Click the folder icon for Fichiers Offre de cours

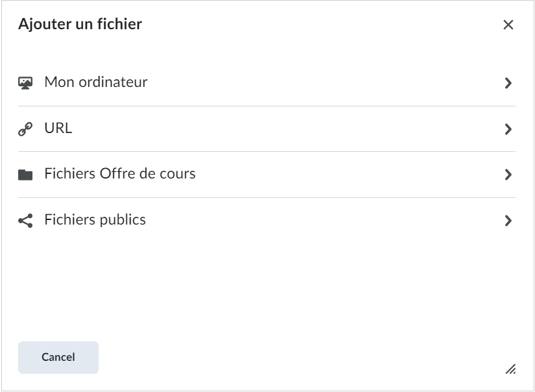(25, 175)
